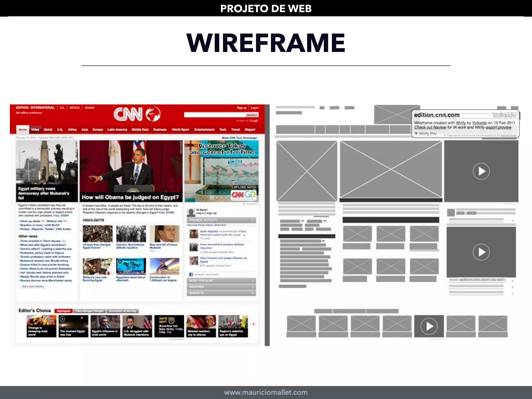Viewport: 532px width, 399px height.
Task: Click the globe icon beside the CNN logo
Action: tap(153, 114)
